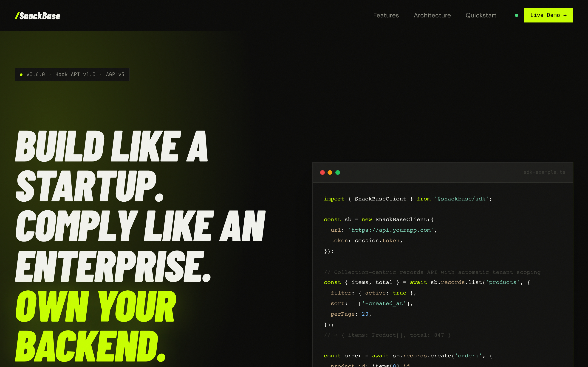Open the Architecture nav link
The width and height of the screenshot is (588, 367).
tap(432, 15)
